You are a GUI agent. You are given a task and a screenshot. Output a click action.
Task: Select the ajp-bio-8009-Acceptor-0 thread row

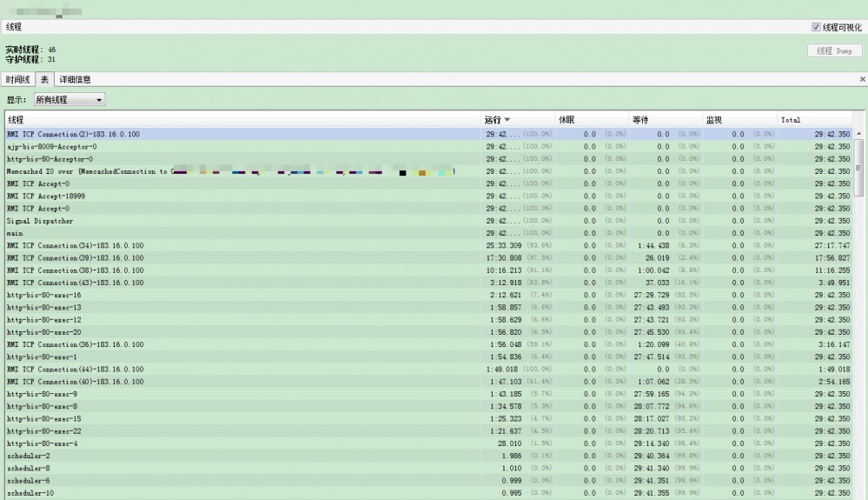(x=429, y=147)
